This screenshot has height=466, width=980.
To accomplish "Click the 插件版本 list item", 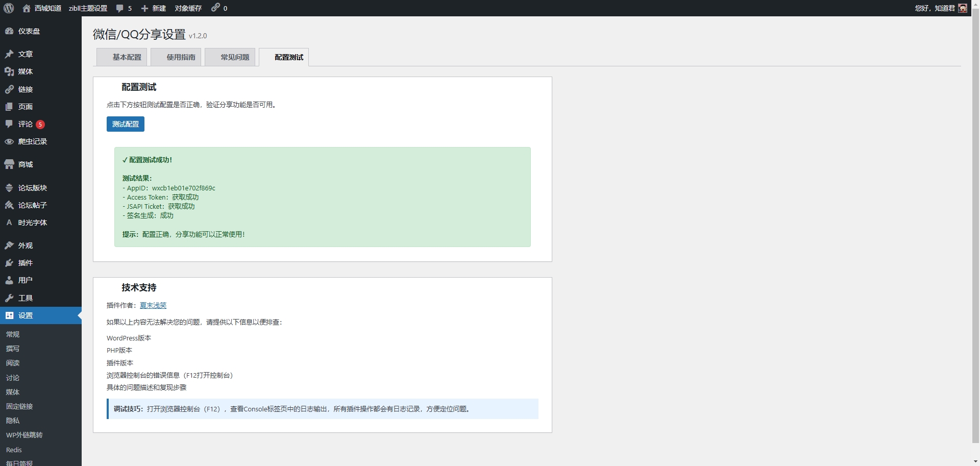I will (120, 363).
